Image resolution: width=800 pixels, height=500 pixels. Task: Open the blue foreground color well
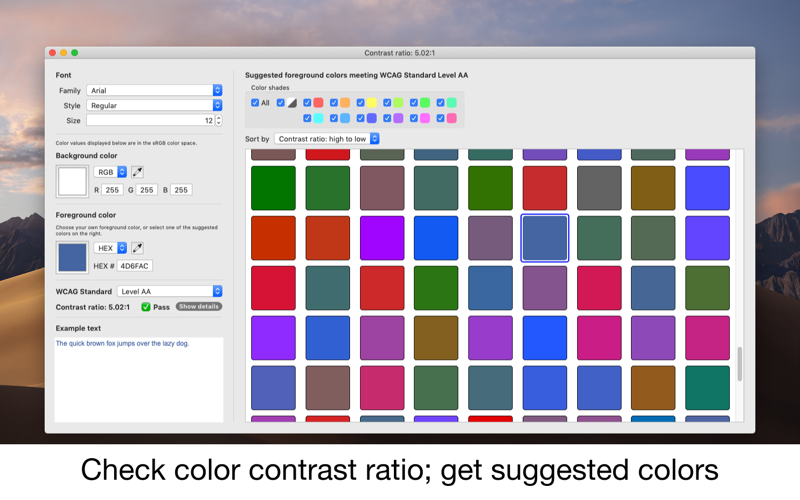(72, 257)
